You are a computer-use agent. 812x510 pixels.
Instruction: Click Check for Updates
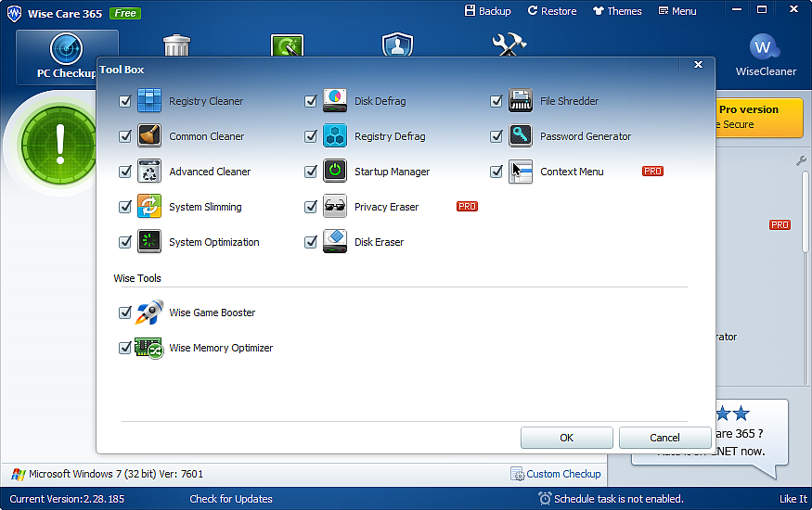(231, 499)
